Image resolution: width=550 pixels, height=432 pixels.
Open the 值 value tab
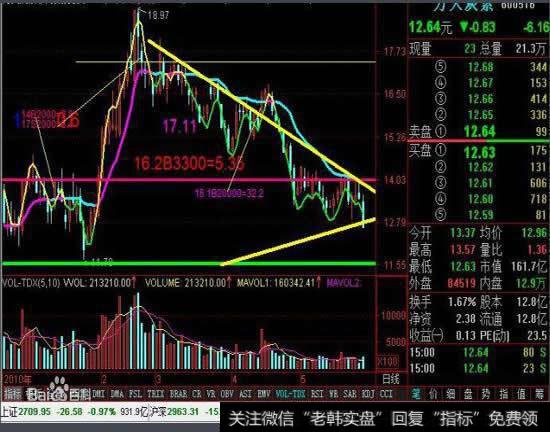coord(521,394)
